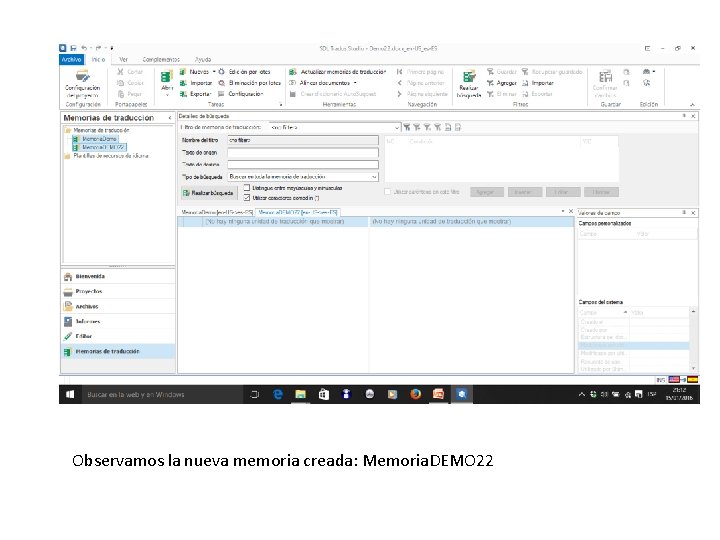Collapse the ribbon with the chevron
The width and height of the screenshot is (720, 540).
[692, 105]
